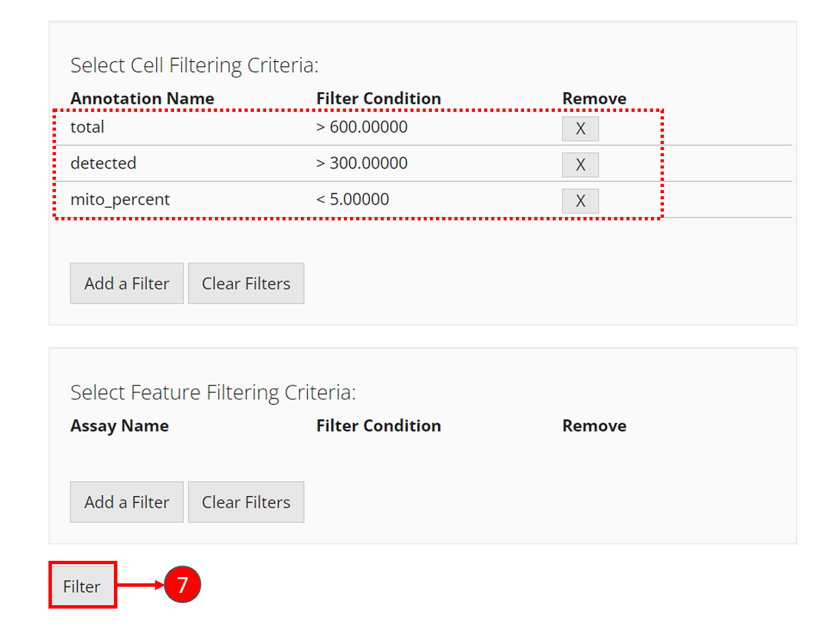Delete the mito_percent filter via X

[580, 201]
